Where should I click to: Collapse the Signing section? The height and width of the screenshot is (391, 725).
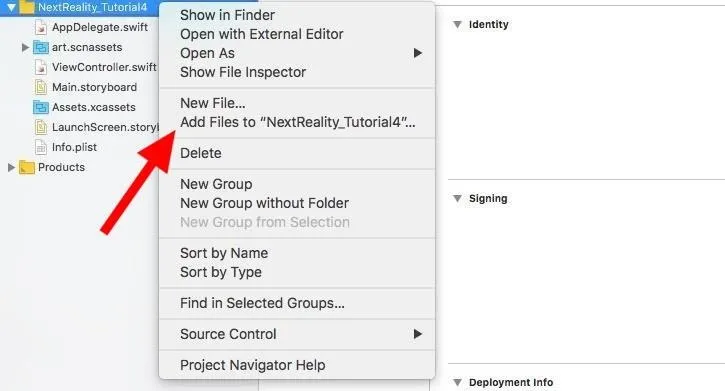tap(457, 199)
